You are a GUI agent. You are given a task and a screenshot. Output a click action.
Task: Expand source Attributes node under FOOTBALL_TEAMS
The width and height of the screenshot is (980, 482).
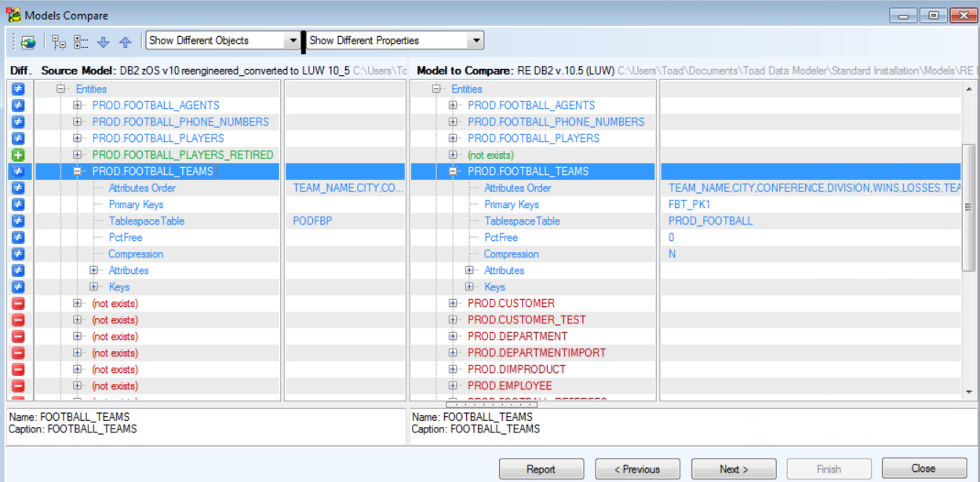coord(94,270)
